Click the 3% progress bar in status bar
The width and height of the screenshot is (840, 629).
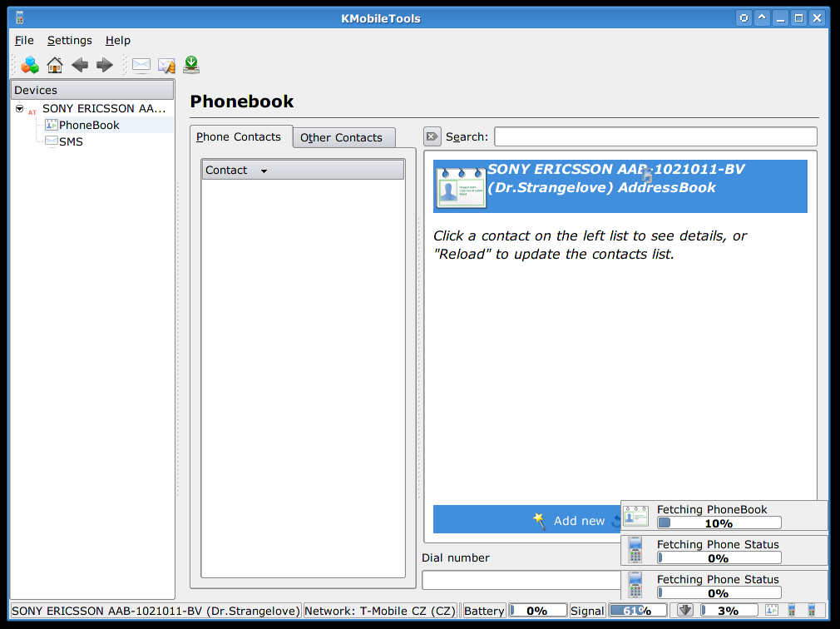pyautogui.click(x=729, y=610)
